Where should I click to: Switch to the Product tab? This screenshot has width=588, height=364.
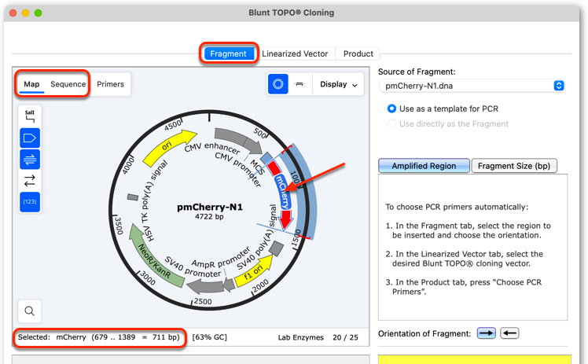pyautogui.click(x=358, y=53)
